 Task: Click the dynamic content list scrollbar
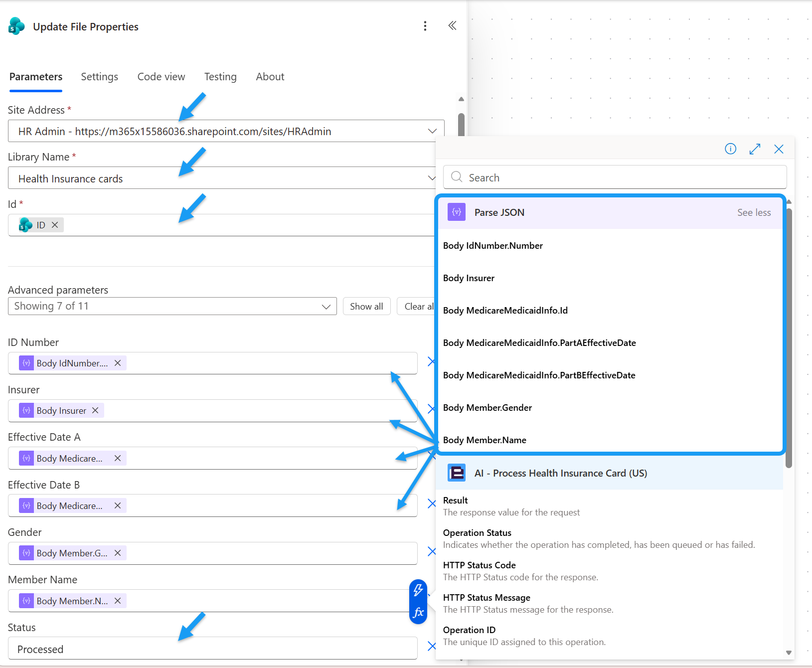coord(789,338)
